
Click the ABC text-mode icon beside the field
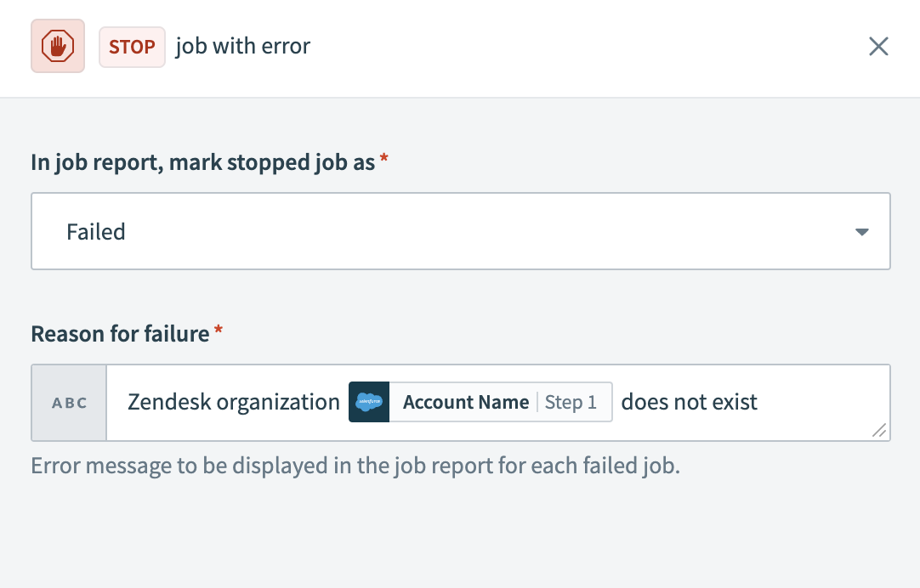click(x=68, y=402)
